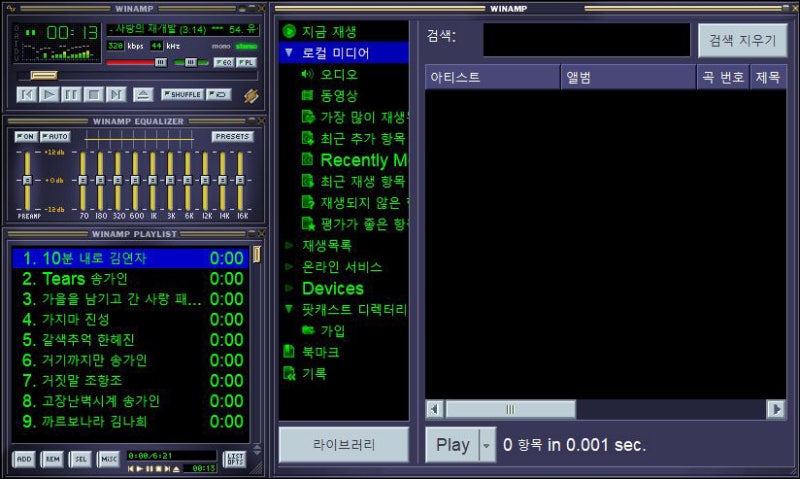Select playlist entry '9. 까르보나라 김나희'
The width and height of the screenshot is (800, 479).
(131, 421)
